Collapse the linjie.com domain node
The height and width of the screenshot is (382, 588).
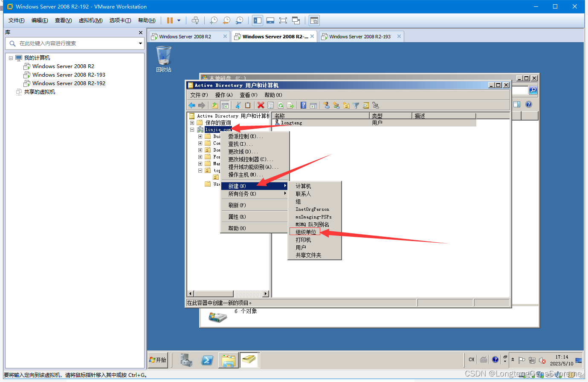(192, 129)
